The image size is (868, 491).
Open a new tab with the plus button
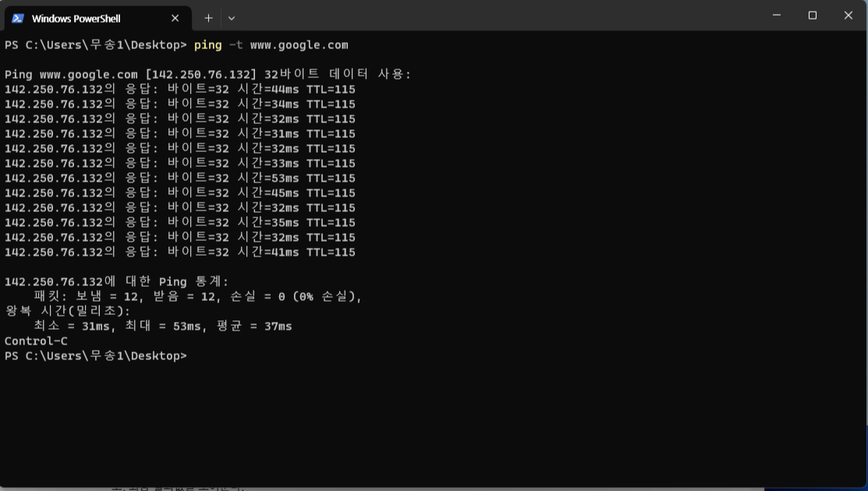[x=208, y=18]
